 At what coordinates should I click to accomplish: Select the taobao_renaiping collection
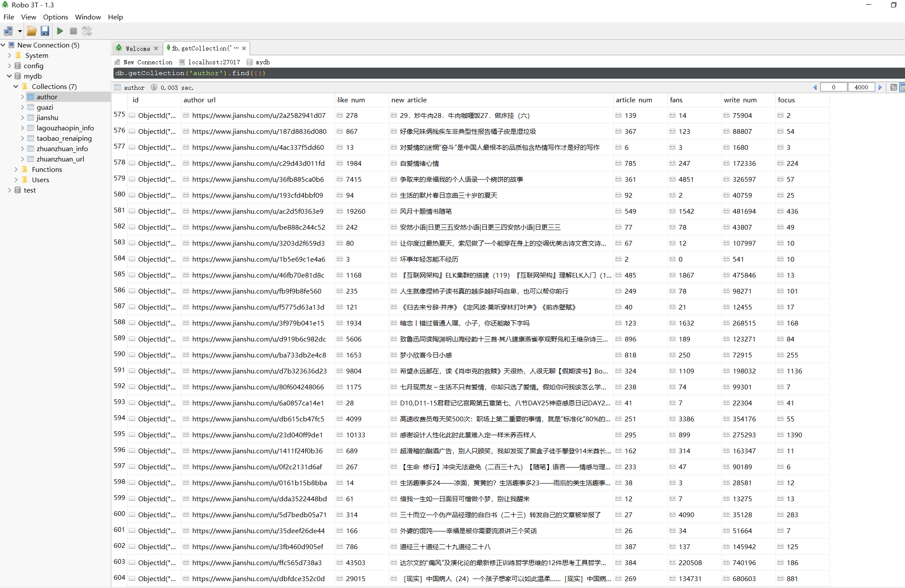(64, 138)
